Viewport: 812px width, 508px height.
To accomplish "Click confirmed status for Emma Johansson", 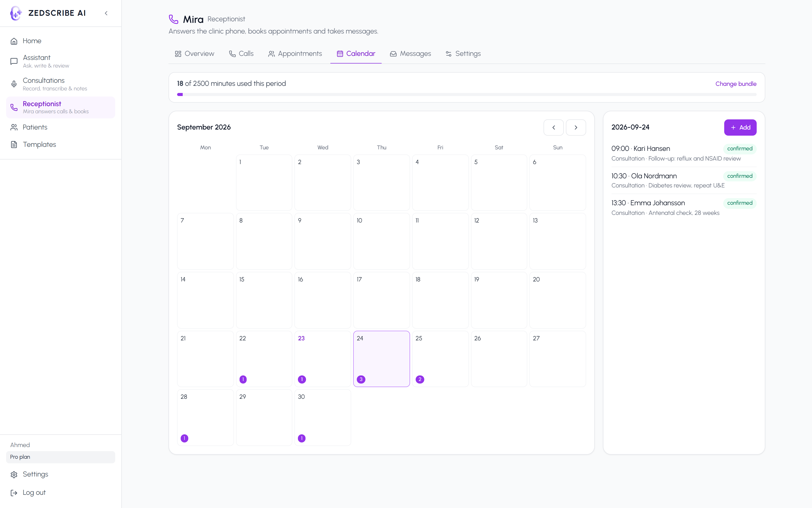I will coord(739,203).
